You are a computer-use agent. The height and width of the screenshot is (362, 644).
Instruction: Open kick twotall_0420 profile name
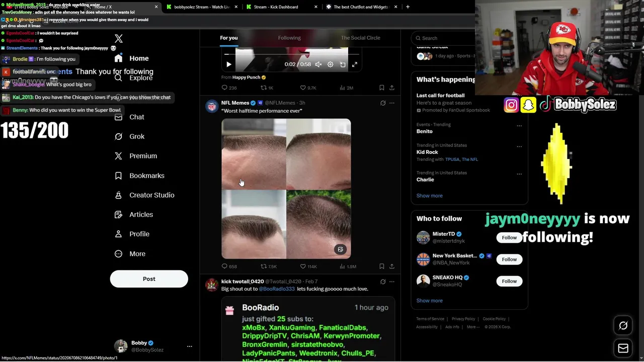(x=243, y=282)
